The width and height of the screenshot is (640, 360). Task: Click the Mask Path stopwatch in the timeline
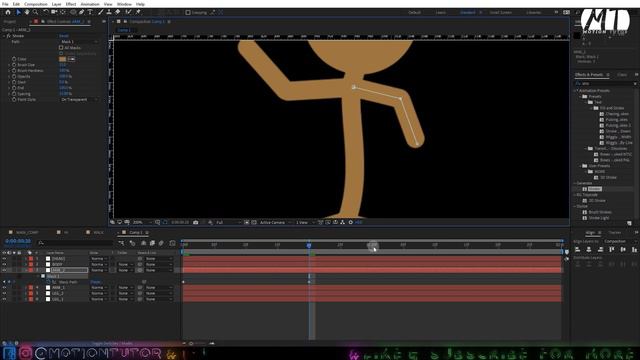point(48,282)
